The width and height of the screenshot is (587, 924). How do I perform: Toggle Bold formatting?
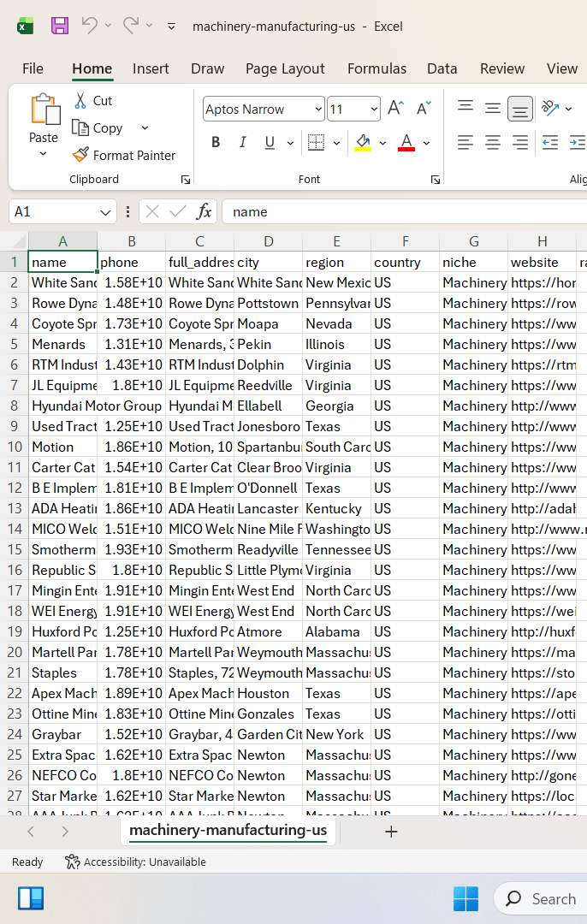point(216,143)
